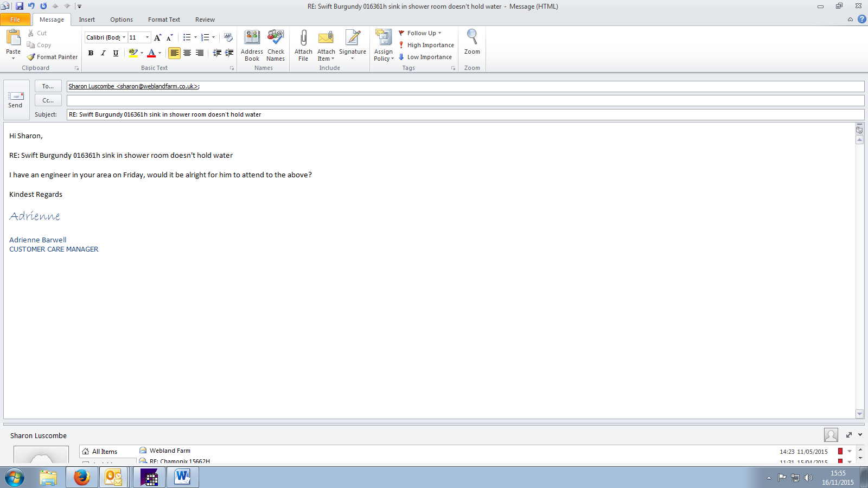
Task: Cut the selected text
Action: click(37, 33)
